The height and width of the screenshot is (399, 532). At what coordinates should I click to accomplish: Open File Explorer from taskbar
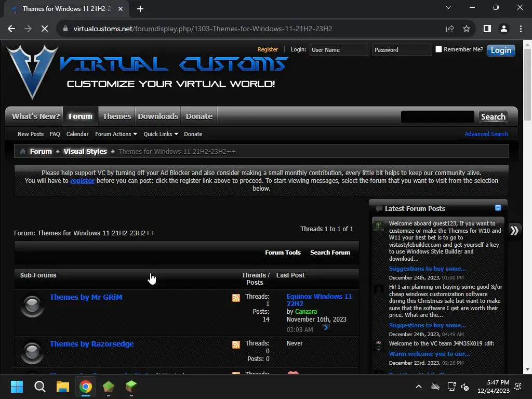(x=63, y=387)
